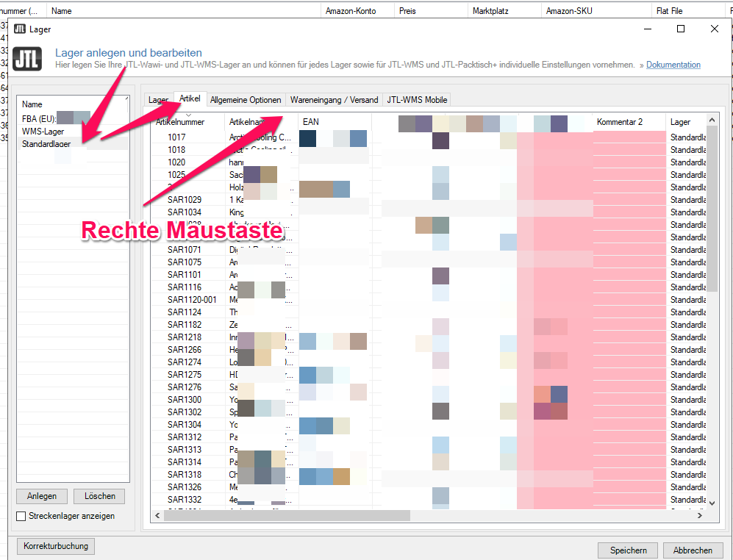Select article row SAR1218
This screenshot has height=560, width=733.
click(428, 337)
